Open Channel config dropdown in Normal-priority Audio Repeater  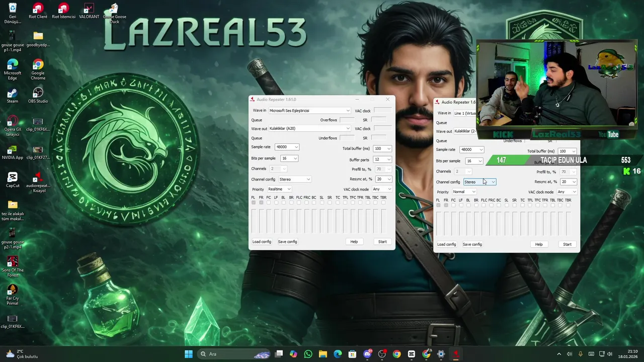479,182
